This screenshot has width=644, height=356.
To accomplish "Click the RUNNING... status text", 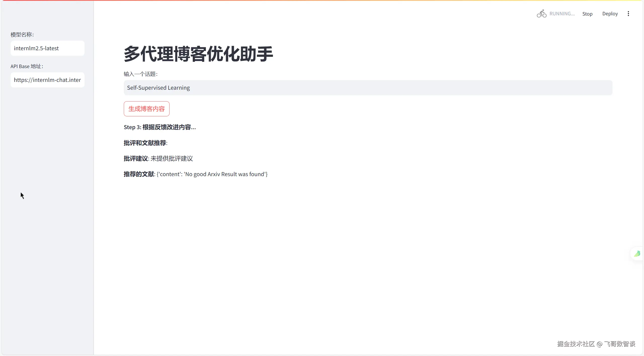I will point(562,14).
